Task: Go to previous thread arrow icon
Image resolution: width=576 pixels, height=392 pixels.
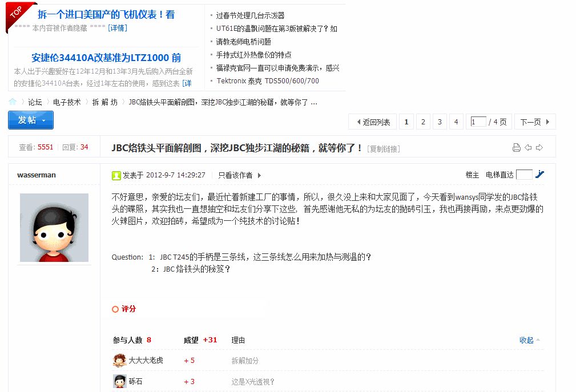Action: point(528,148)
